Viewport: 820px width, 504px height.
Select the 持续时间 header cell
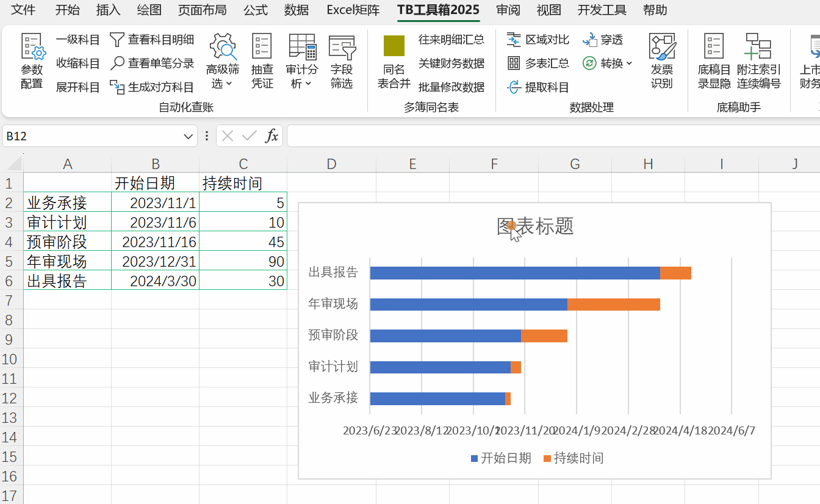243,183
